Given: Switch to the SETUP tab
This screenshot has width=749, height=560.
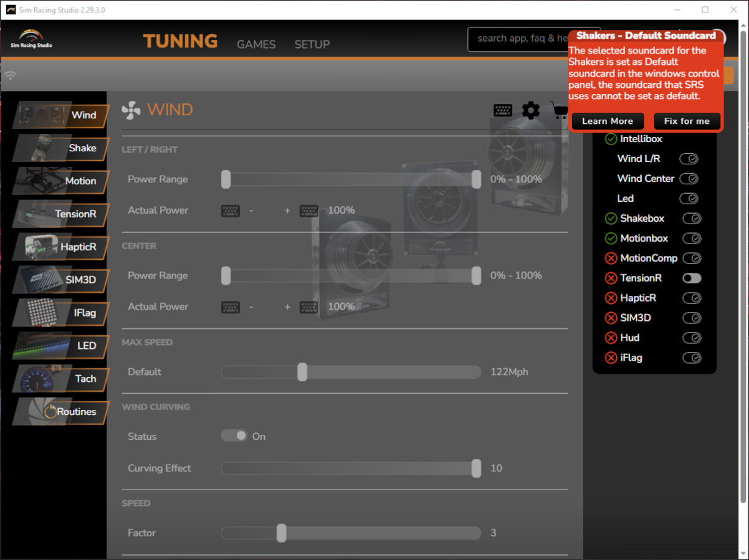Looking at the screenshot, I should (312, 45).
